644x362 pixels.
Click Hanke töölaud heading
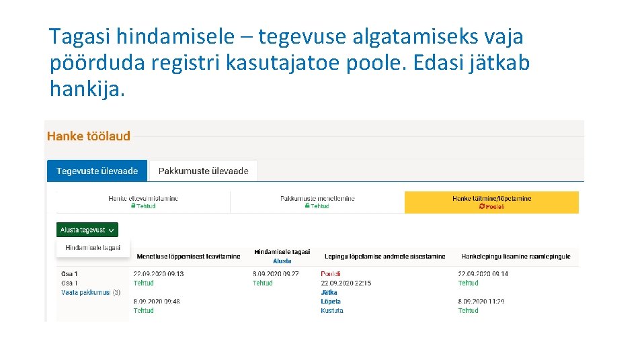click(89, 136)
